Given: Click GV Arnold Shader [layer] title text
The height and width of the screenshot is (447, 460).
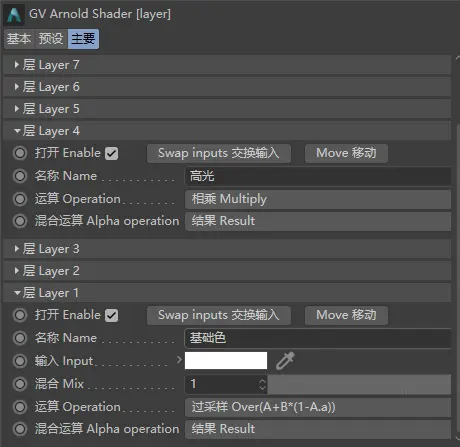Looking at the screenshot, I should coord(100,14).
